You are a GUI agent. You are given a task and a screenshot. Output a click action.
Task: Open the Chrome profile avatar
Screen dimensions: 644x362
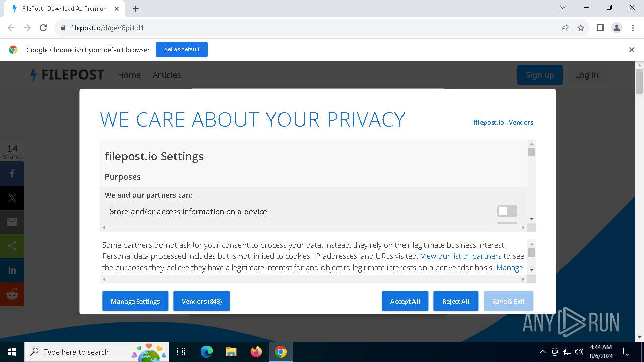tap(617, 28)
